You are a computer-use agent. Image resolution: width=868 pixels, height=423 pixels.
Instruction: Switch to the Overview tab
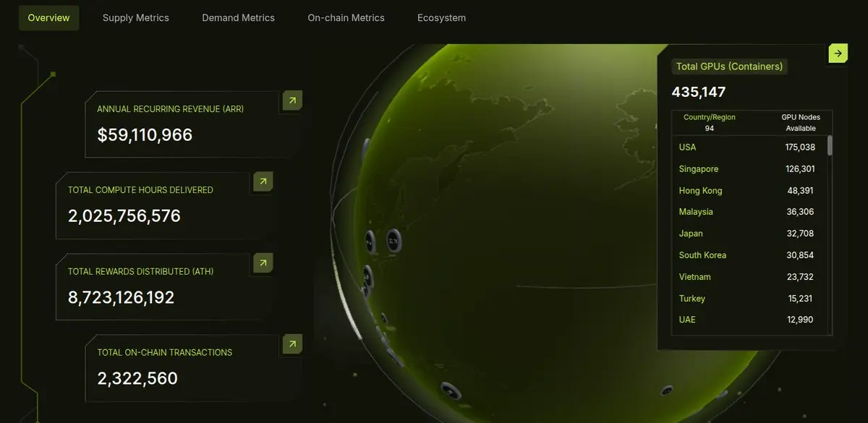point(49,18)
